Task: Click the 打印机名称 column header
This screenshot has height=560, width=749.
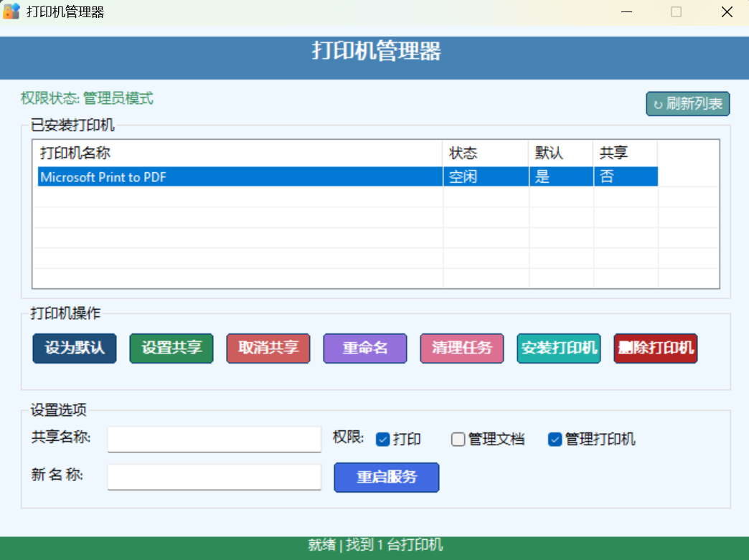Action: [237, 152]
